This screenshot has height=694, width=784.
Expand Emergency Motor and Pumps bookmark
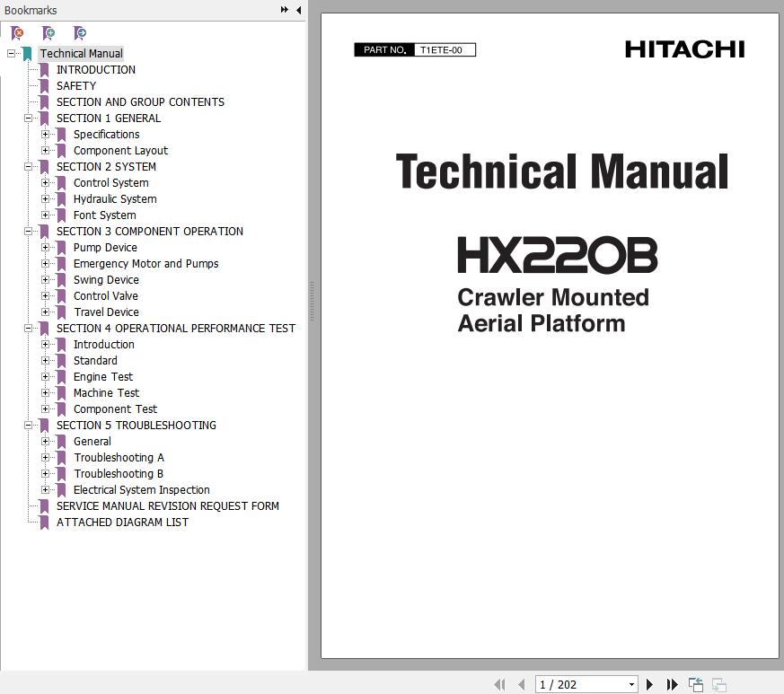point(45,263)
